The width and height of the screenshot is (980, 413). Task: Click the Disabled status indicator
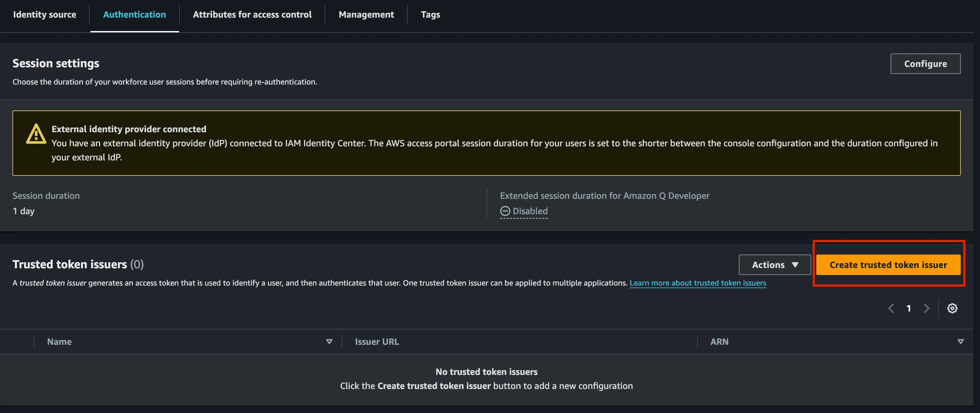click(x=524, y=211)
